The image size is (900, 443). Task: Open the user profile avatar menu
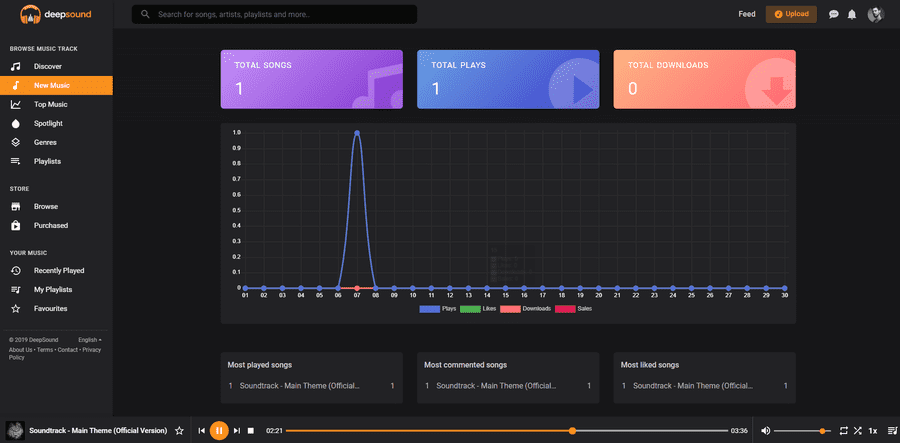tap(876, 14)
